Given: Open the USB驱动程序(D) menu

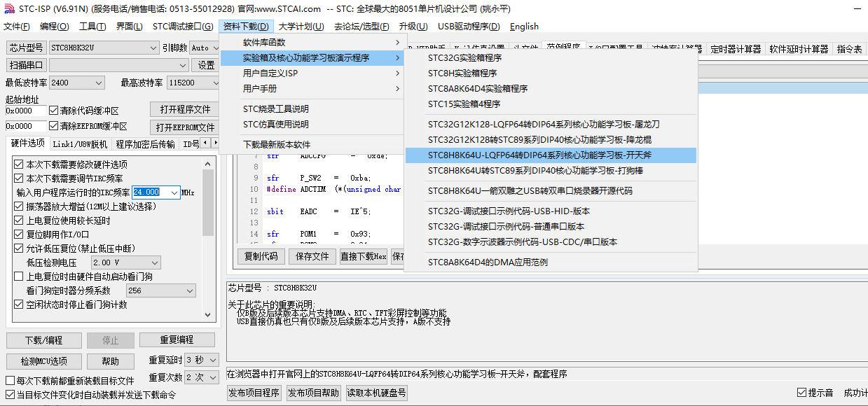Looking at the screenshot, I should pos(469,27).
